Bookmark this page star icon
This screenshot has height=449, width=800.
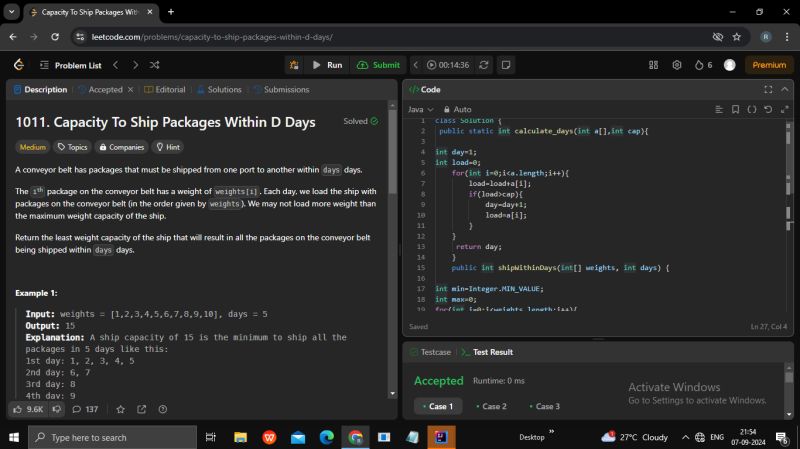[x=737, y=37]
